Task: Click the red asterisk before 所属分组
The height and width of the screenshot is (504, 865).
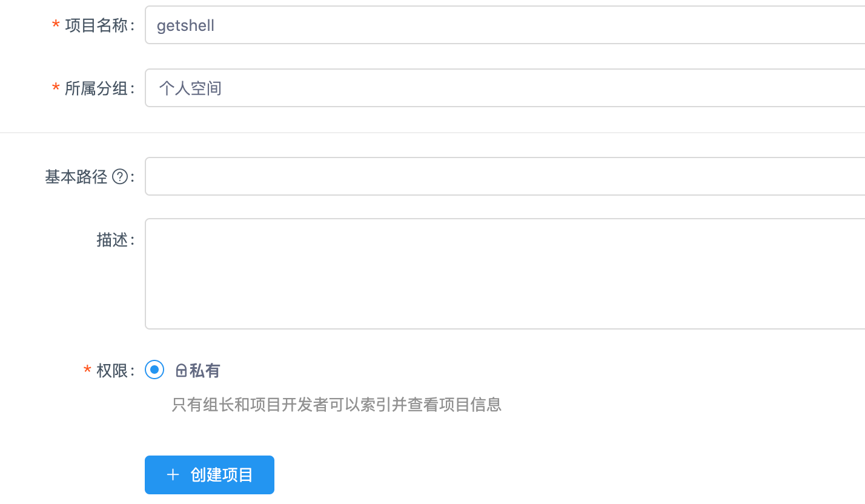Action: tap(55, 88)
